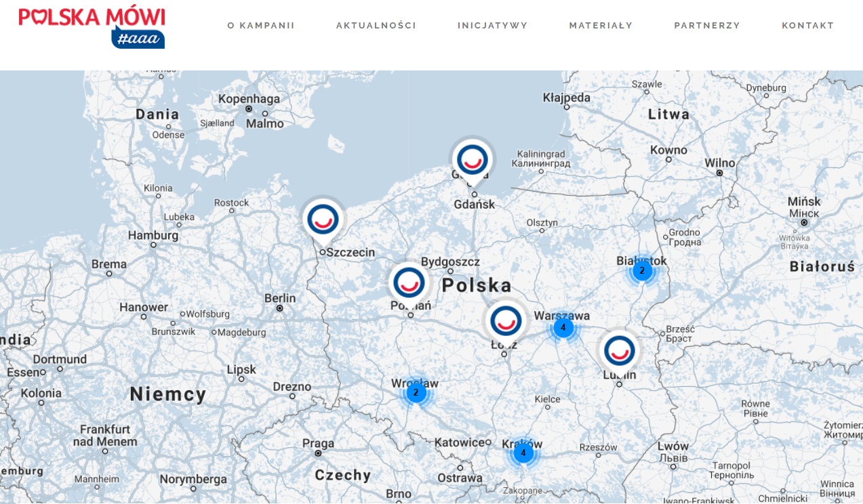Click the Praga city label
The height and width of the screenshot is (504, 863).
click(319, 444)
